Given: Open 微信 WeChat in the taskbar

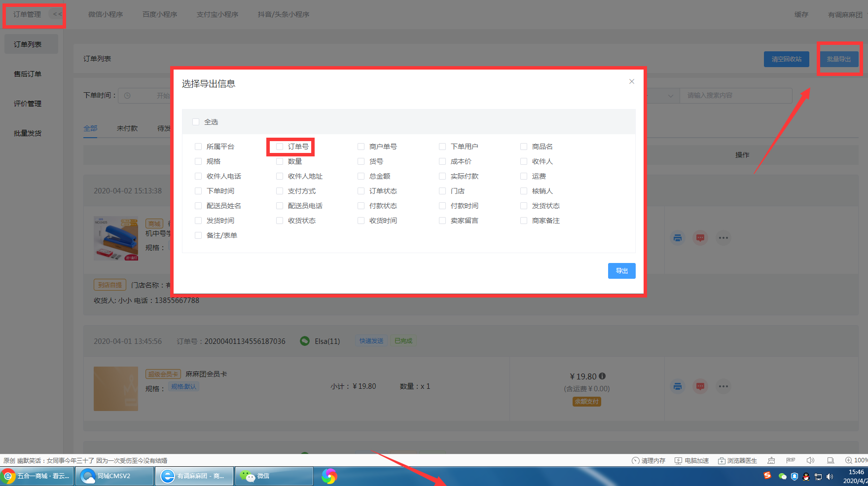Looking at the screenshot, I should (x=274, y=476).
